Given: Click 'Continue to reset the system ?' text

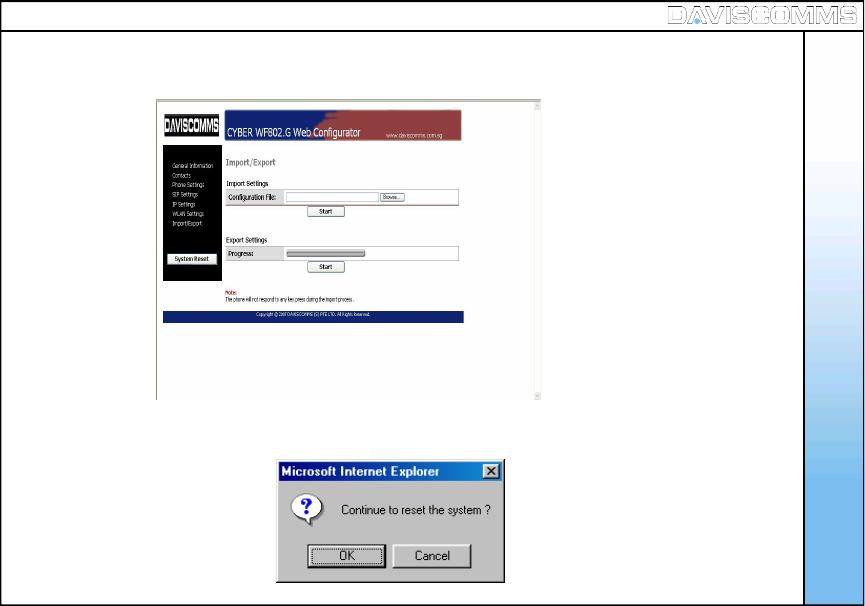Looking at the screenshot, I should click(416, 510).
